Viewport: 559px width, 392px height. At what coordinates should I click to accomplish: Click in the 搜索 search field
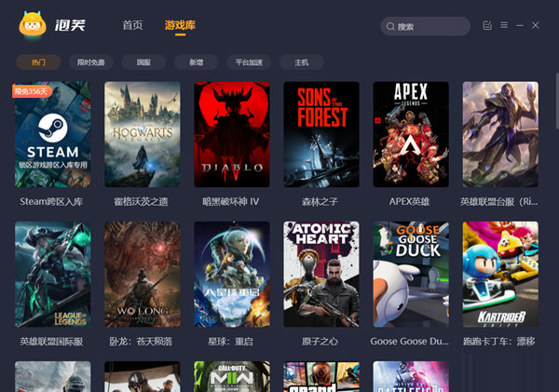coord(430,27)
